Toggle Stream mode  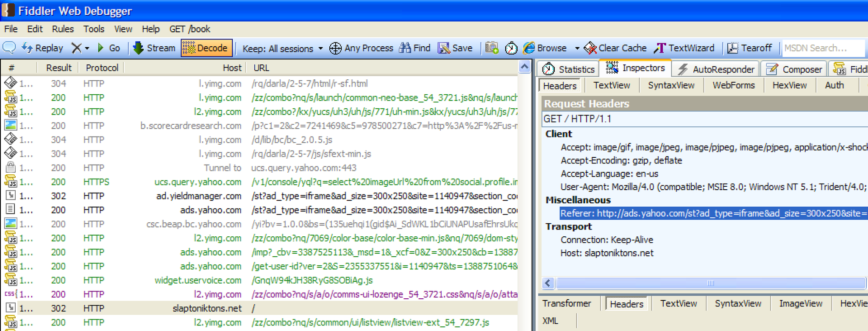(x=154, y=48)
